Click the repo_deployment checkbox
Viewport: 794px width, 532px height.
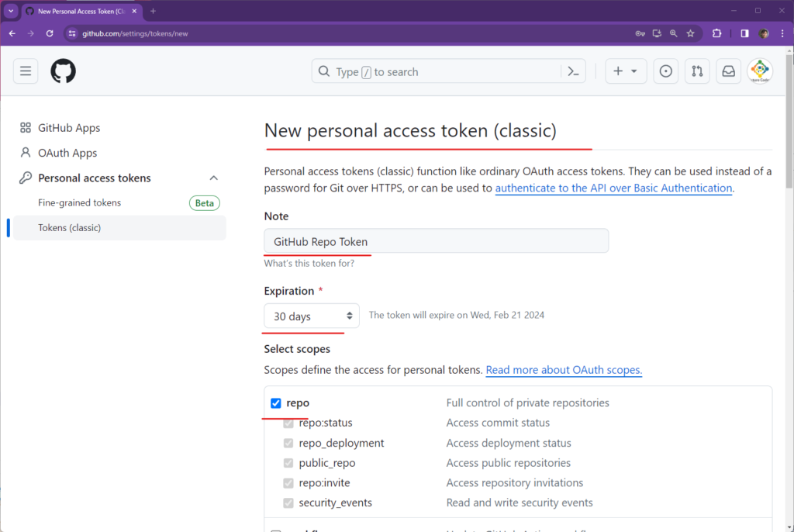tap(288, 444)
